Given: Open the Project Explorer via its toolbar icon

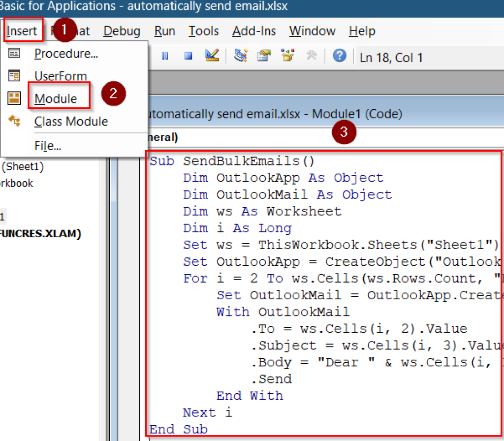Looking at the screenshot, I should [240, 56].
